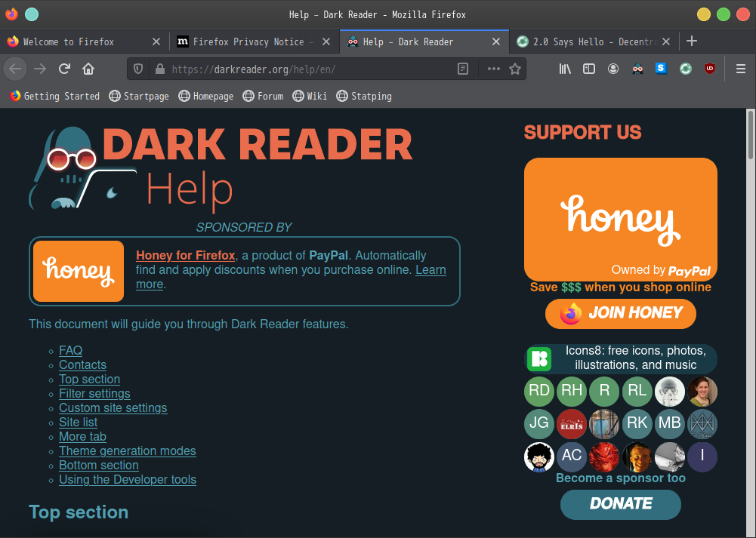Click the ELRIS sponsor avatar

[572, 424]
